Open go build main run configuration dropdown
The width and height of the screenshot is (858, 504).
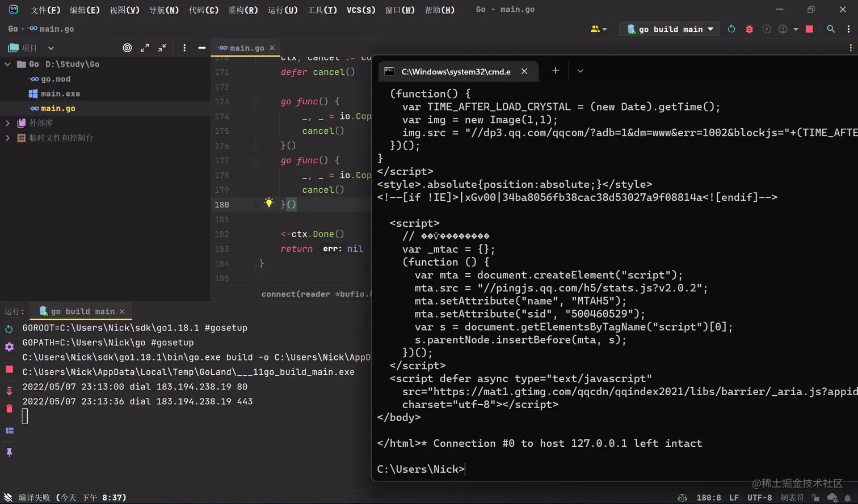coord(671,29)
